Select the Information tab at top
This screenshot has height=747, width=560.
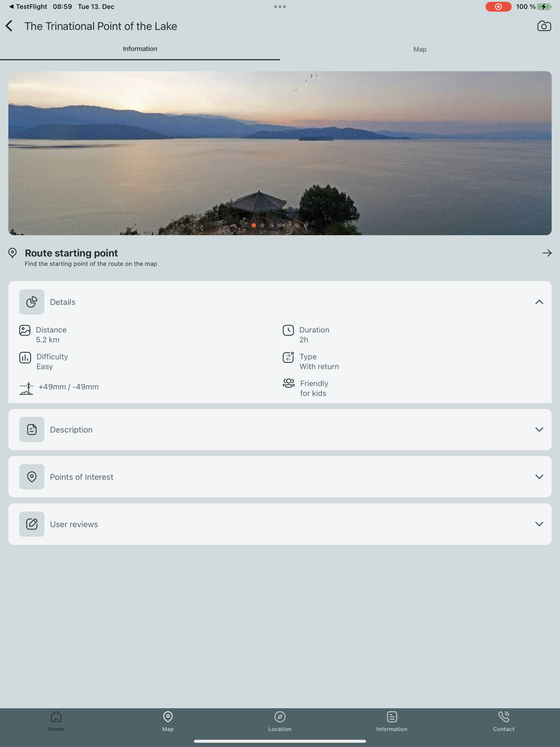pos(140,49)
